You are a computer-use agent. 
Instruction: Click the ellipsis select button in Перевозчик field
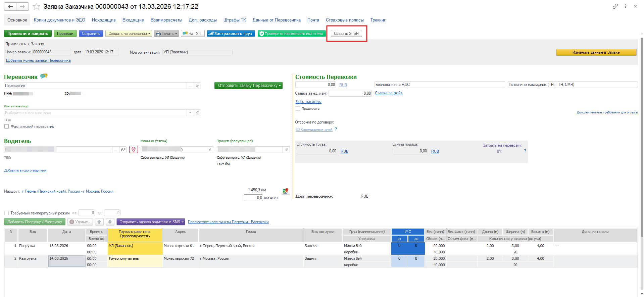pyautogui.click(x=190, y=86)
